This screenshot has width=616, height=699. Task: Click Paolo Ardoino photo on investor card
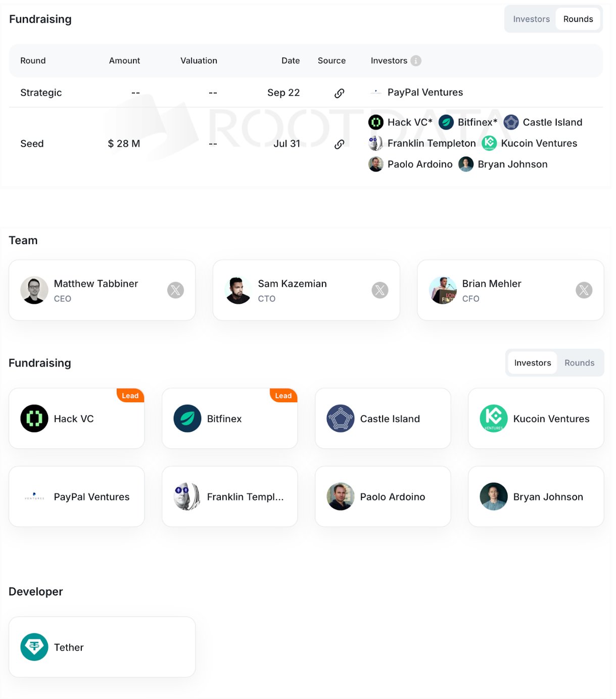tap(341, 496)
